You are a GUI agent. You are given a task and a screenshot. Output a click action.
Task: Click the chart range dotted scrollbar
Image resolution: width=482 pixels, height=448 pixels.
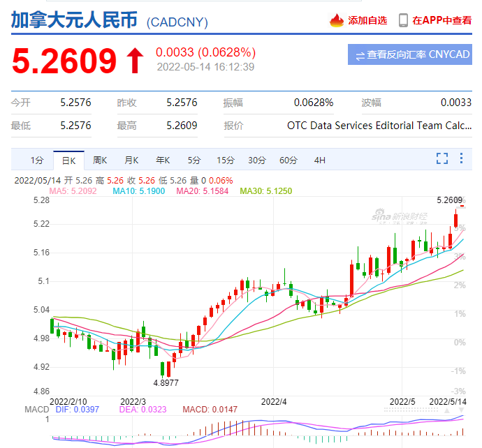(412, 410)
